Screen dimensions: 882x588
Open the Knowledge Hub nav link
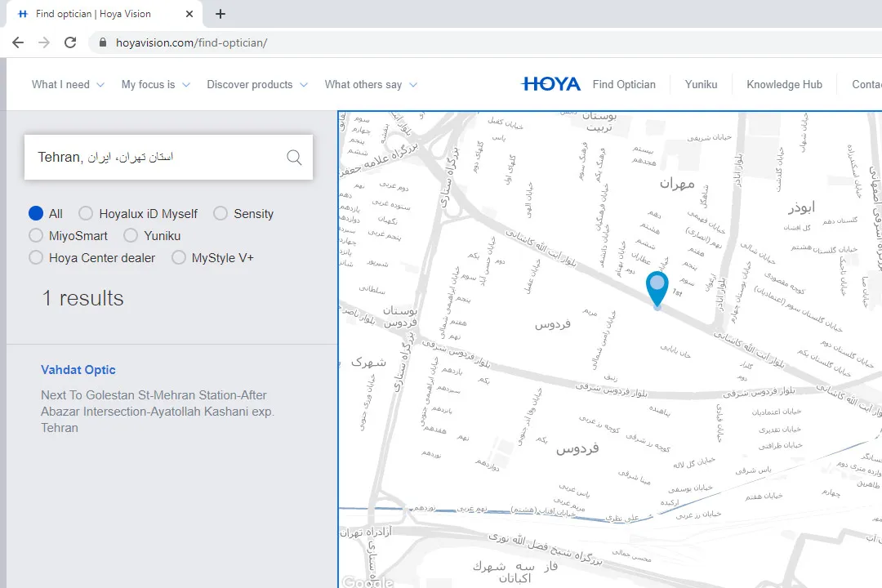(784, 84)
